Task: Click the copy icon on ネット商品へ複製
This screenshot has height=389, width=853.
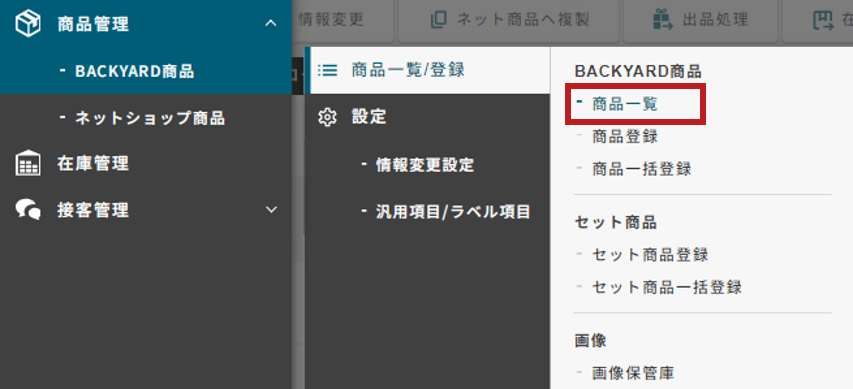Action: tap(438, 20)
